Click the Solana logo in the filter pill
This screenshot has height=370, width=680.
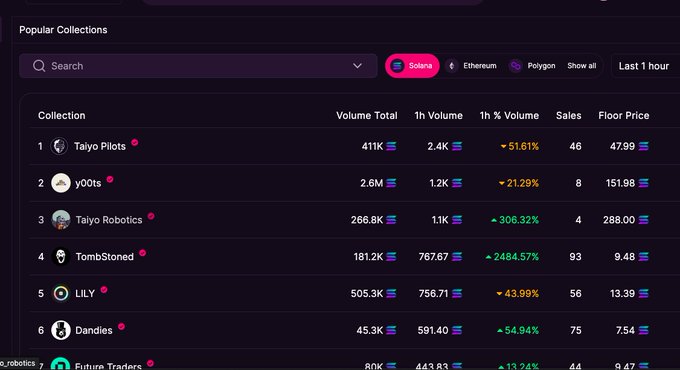coord(397,66)
